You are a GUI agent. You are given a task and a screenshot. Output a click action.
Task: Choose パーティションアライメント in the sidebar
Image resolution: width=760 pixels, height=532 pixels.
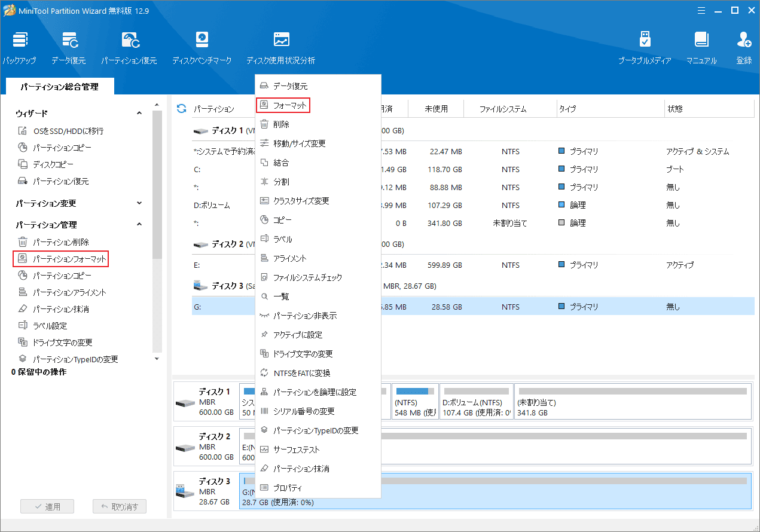62,292
